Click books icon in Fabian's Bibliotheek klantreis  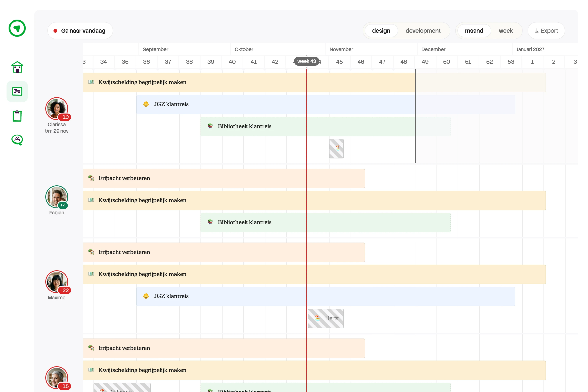tap(210, 222)
